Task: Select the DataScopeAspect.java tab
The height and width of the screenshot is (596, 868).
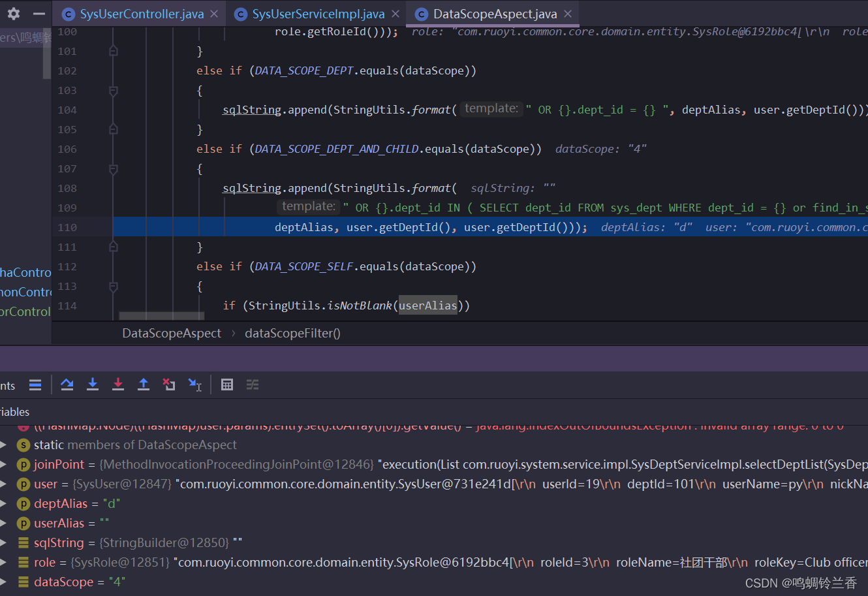Action: (x=495, y=14)
